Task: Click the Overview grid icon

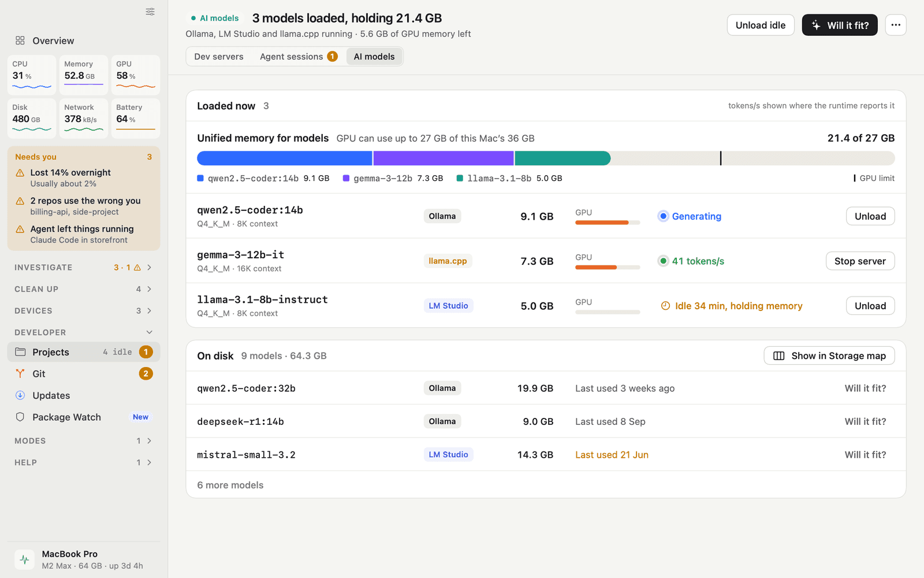Action: coord(20,40)
